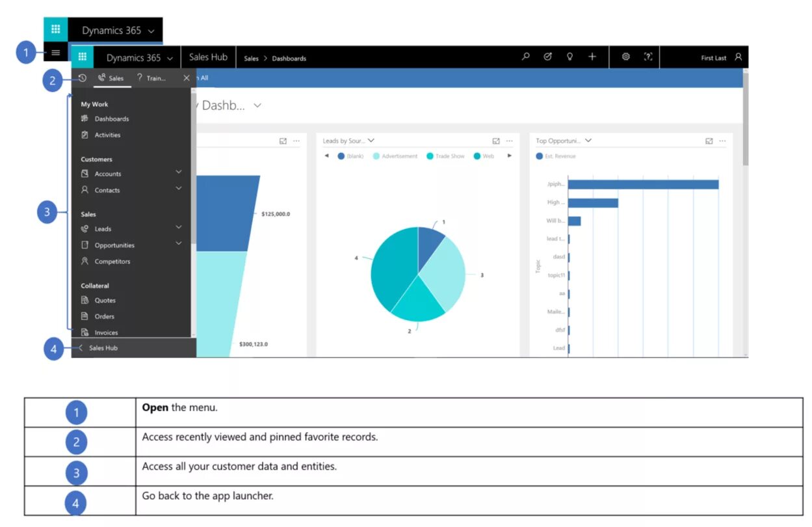Expand the Opportunities chevron

(x=179, y=243)
